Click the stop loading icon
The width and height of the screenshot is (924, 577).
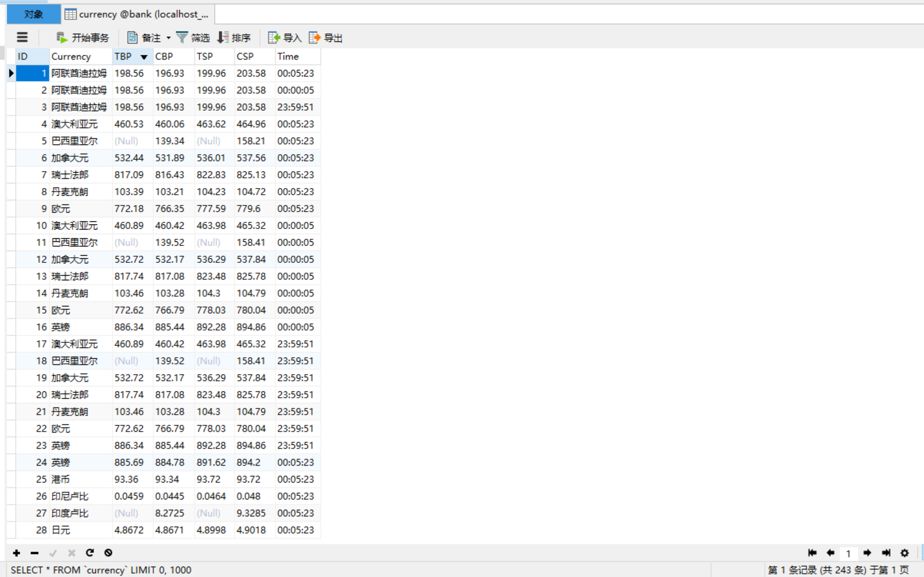108,552
